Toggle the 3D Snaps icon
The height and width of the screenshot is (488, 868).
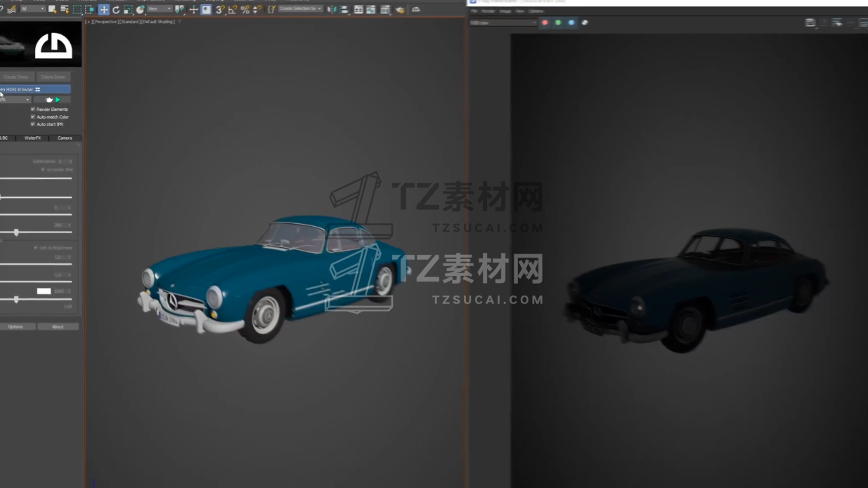220,9
